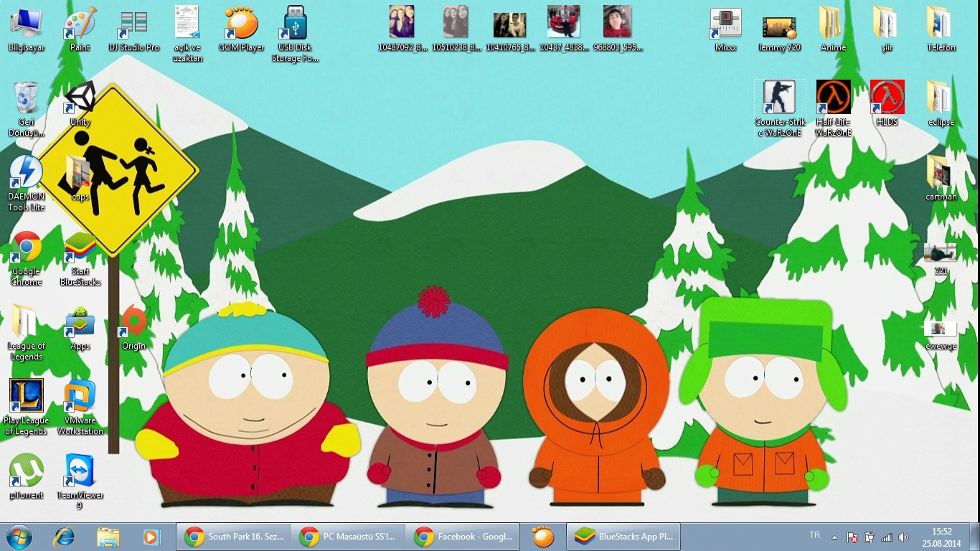Open the network signal tray icon
The height and width of the screenshot is (551, 980).
click(x=886, y=537)
